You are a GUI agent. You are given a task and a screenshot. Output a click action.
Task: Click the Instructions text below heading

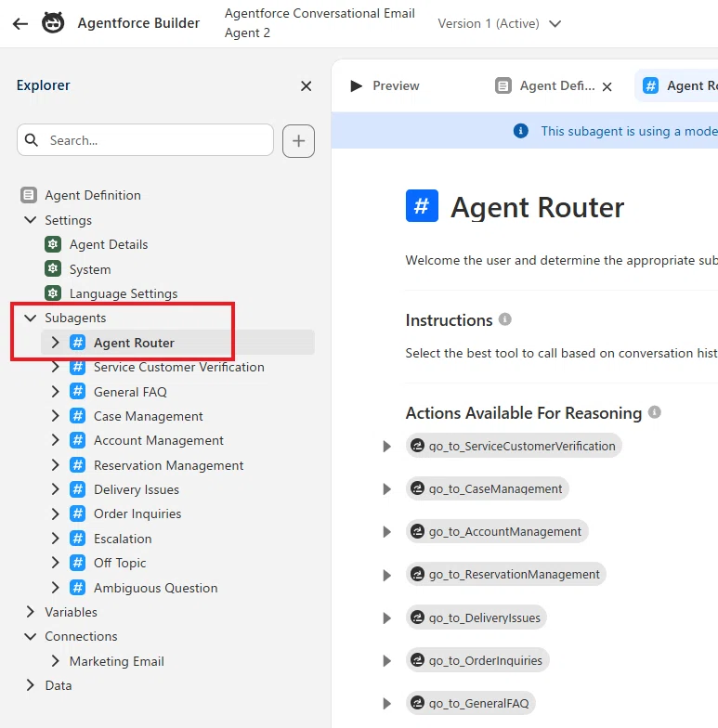(x=561, y=353)
